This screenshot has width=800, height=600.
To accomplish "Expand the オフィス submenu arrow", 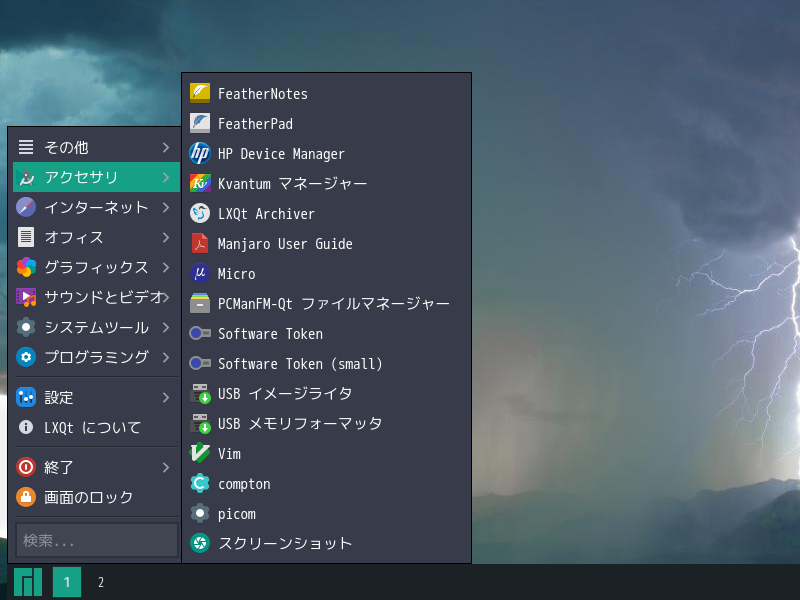I will pos(166,237).
